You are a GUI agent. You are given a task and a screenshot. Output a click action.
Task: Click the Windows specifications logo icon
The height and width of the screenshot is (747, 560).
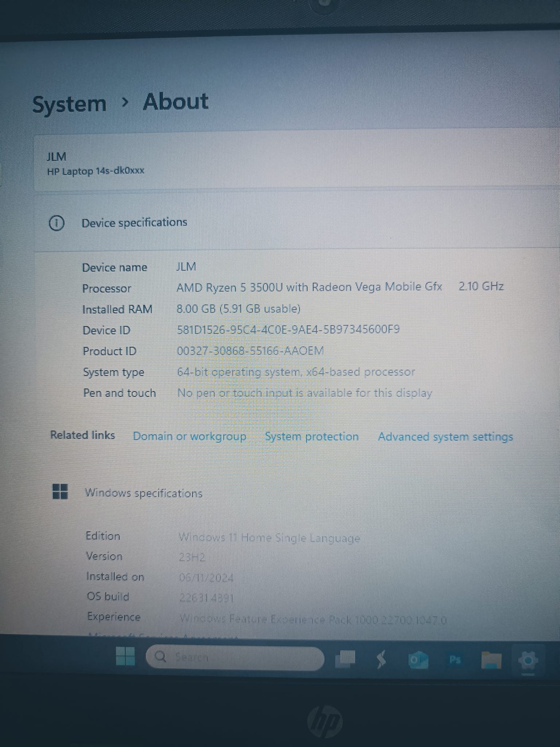[60, 491]
